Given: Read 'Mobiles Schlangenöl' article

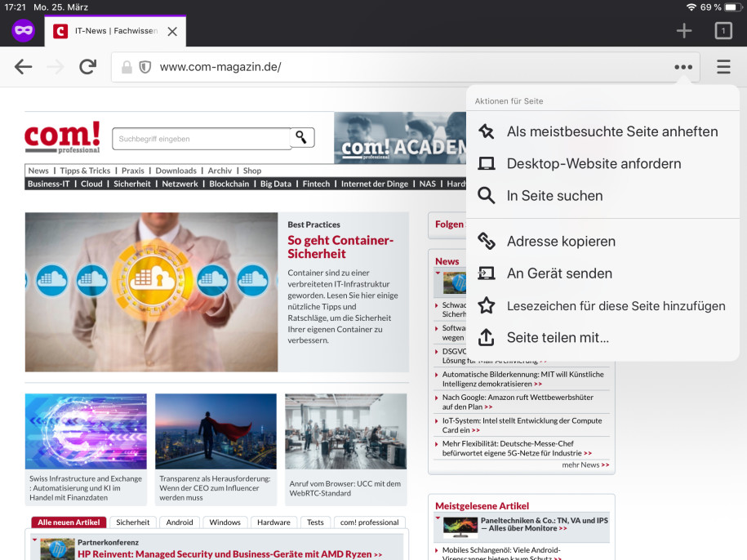Looking at the screenshot, I should pyautogui.click(x=501, y=553).
